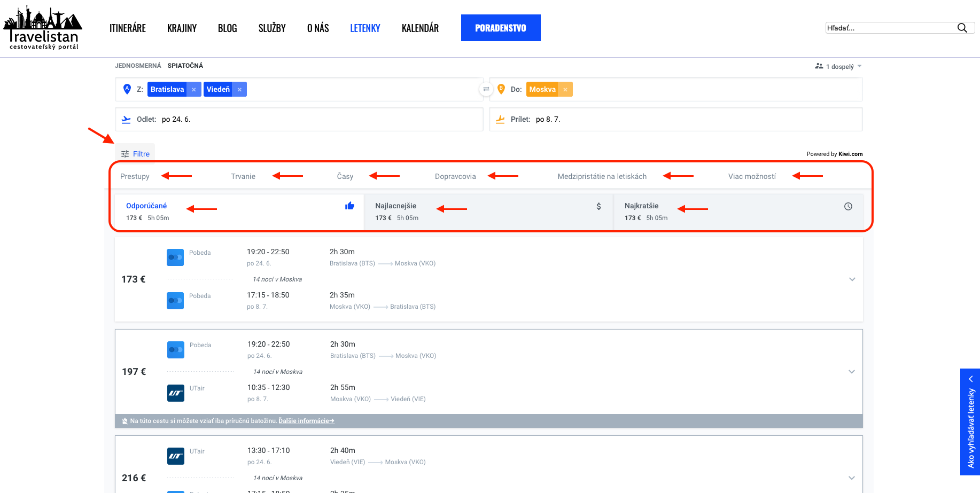Open the SLUŽBY menu
980x493 pixels.
(272, 28)
